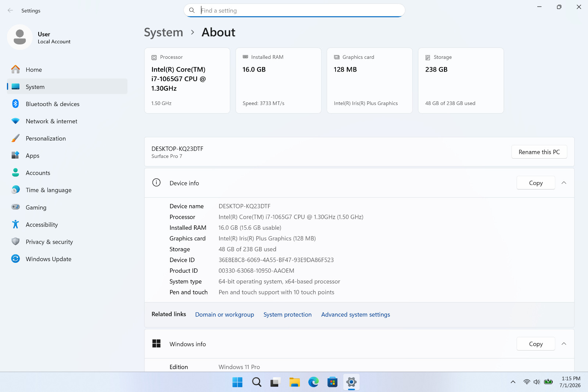Click the Rename this PC button

[x=539, y=152]
